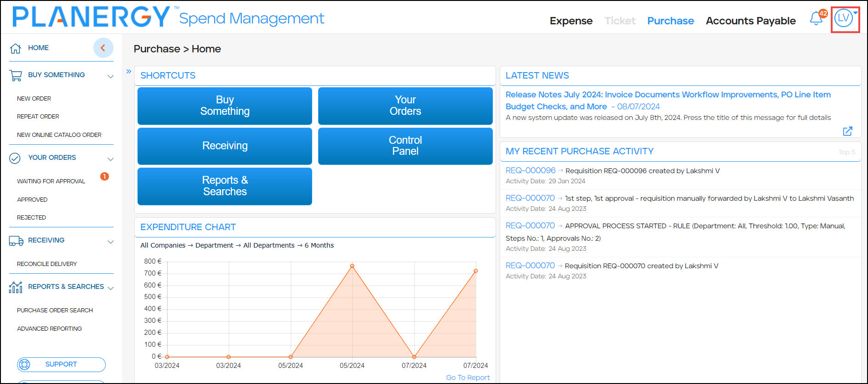Click the Reports & Searches shortcut button
The height and width of the screenshot is (384, 868).
[225, 186]
